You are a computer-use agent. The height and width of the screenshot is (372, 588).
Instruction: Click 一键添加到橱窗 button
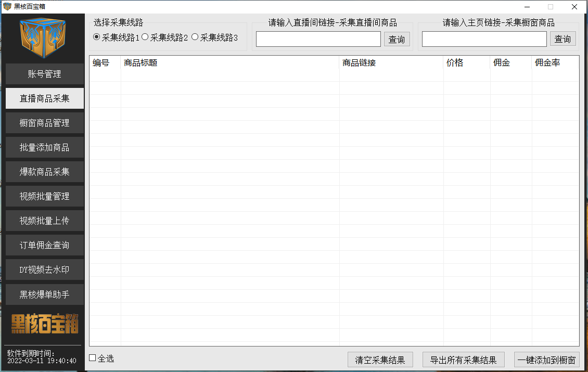point(547,360)
